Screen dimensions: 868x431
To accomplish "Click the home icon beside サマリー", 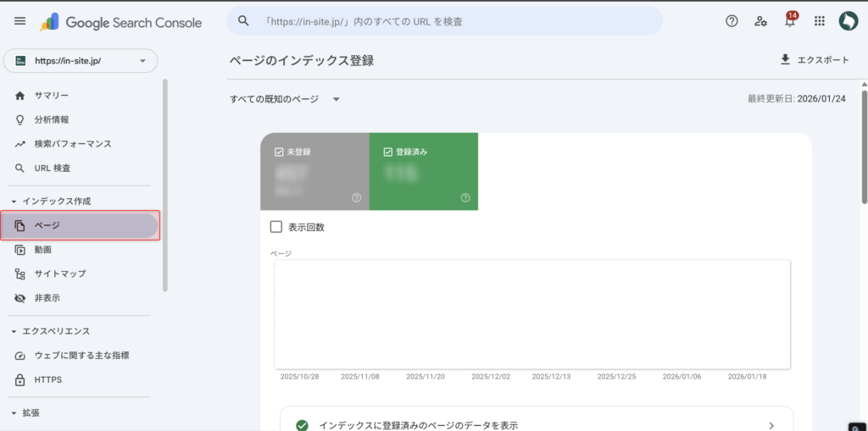I will (20, 96).
